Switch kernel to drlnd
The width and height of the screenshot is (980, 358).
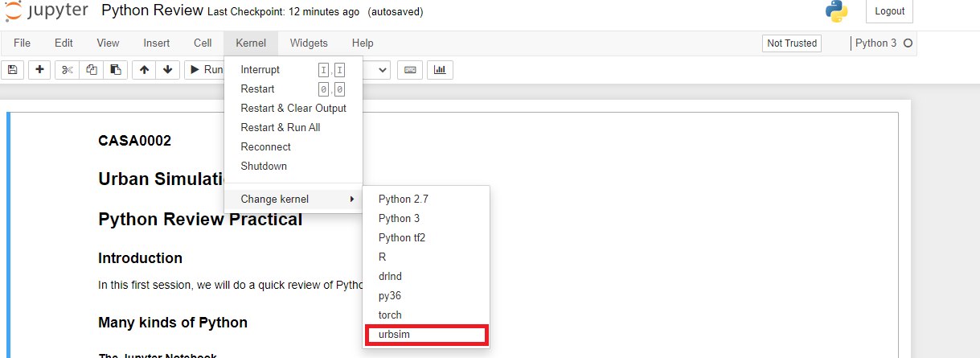[x=426, y=277]
